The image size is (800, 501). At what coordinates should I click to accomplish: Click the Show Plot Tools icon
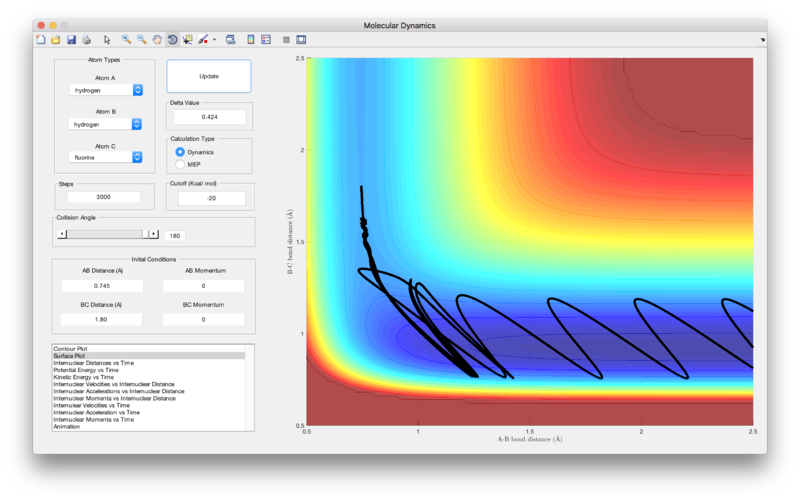[301, 39]
